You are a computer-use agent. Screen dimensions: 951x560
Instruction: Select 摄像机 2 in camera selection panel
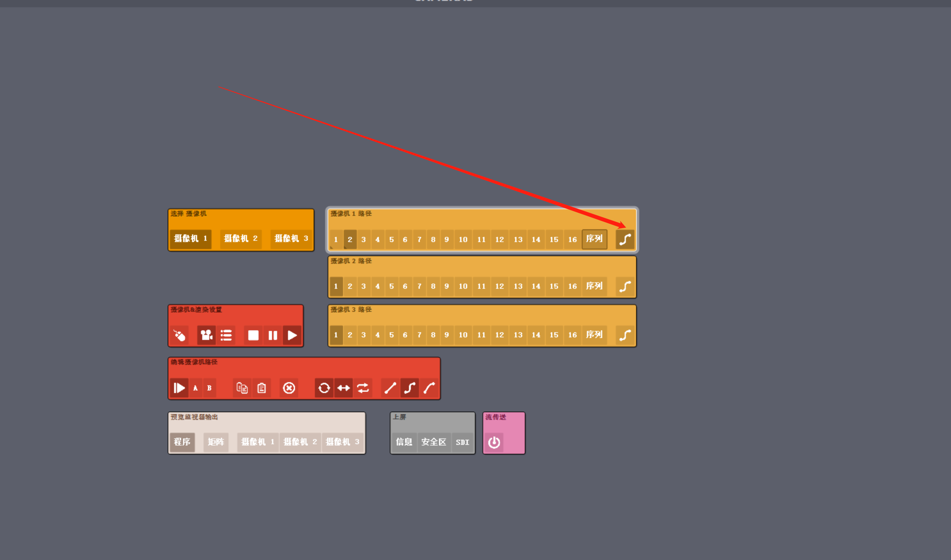click(x=241, y=238)
